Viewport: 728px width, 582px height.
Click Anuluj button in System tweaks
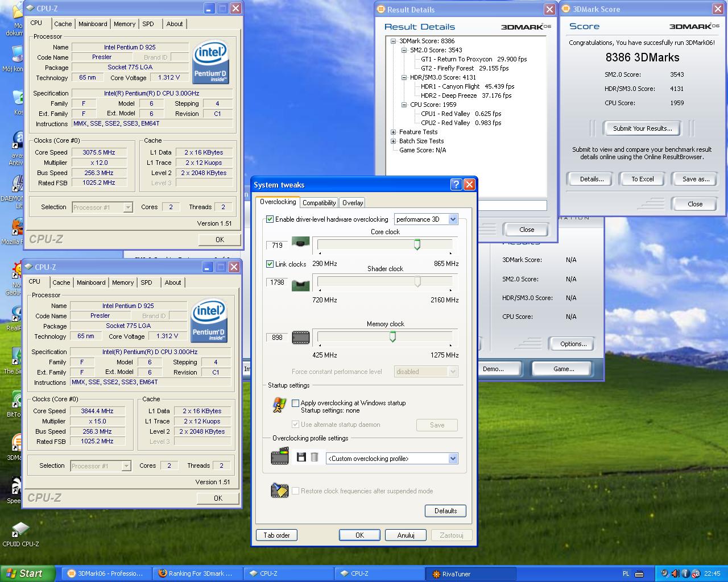(x=406, y=535)
